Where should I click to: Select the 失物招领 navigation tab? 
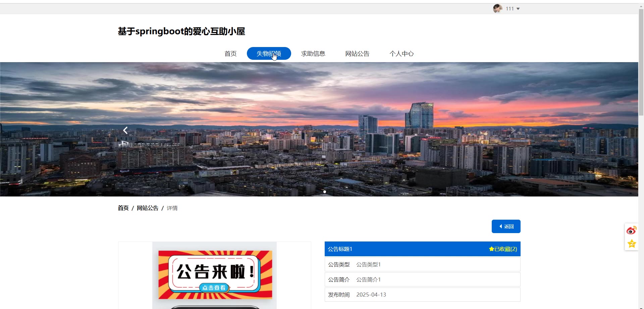[269, 54]
